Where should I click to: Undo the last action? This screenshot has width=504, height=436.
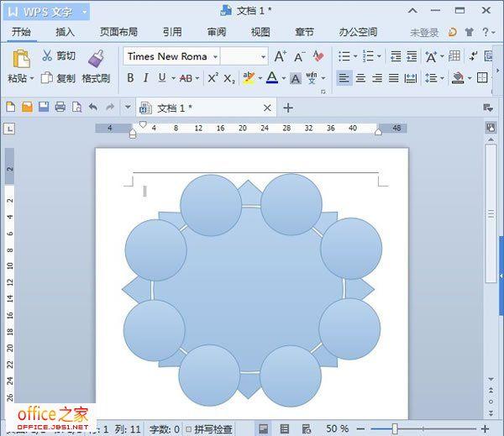coord(93,107)
